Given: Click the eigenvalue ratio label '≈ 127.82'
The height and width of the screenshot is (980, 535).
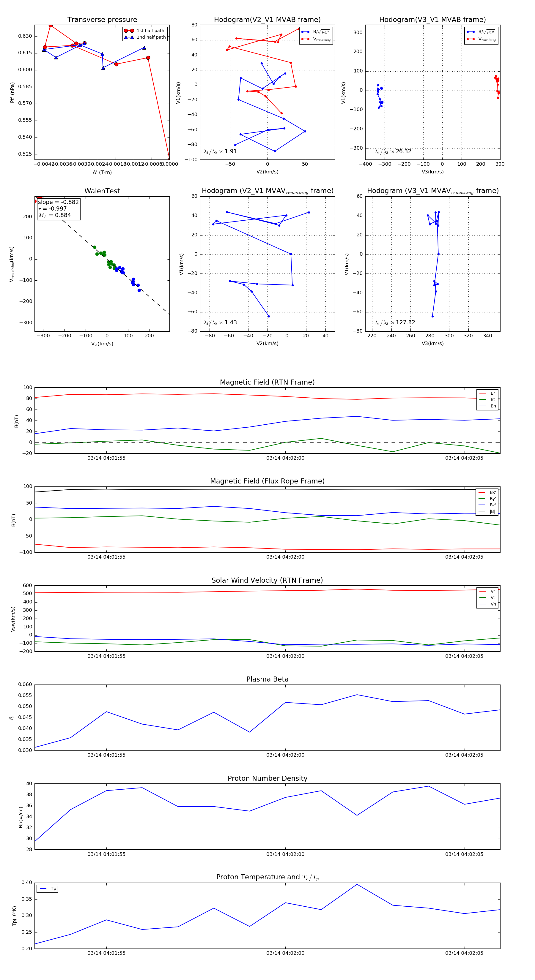Looking at the screenshot, I should tap(395, 323).
